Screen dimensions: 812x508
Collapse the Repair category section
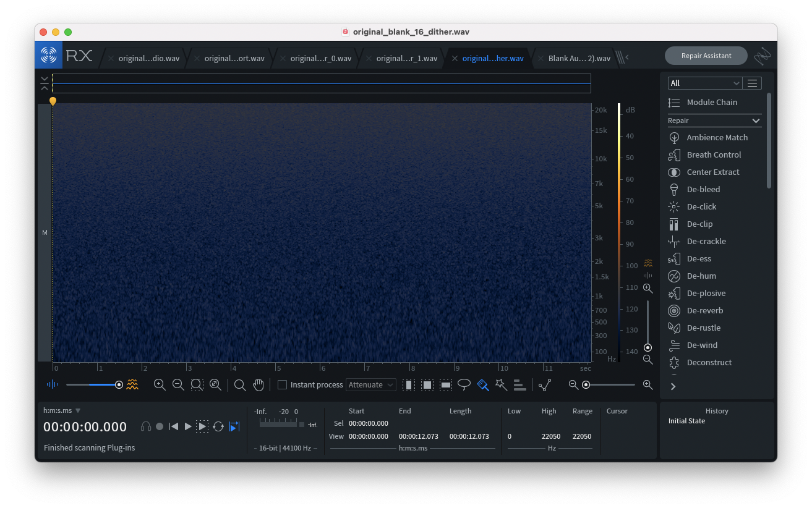(x=756, y=121)
